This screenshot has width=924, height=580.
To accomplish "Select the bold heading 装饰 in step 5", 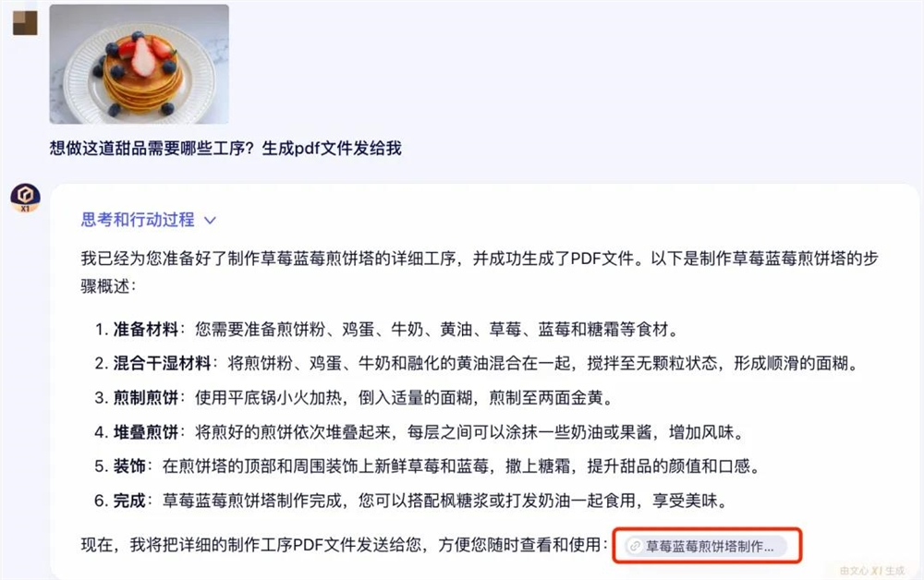I will click(129, 466).
